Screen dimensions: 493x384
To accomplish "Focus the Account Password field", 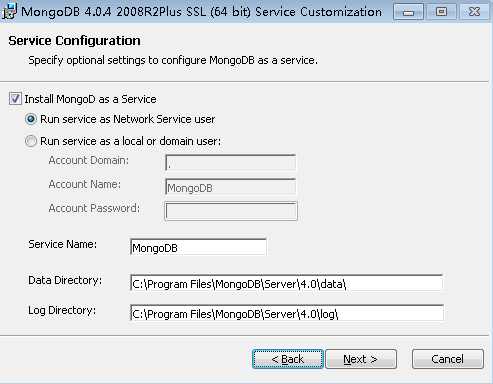I will [231, 211].
